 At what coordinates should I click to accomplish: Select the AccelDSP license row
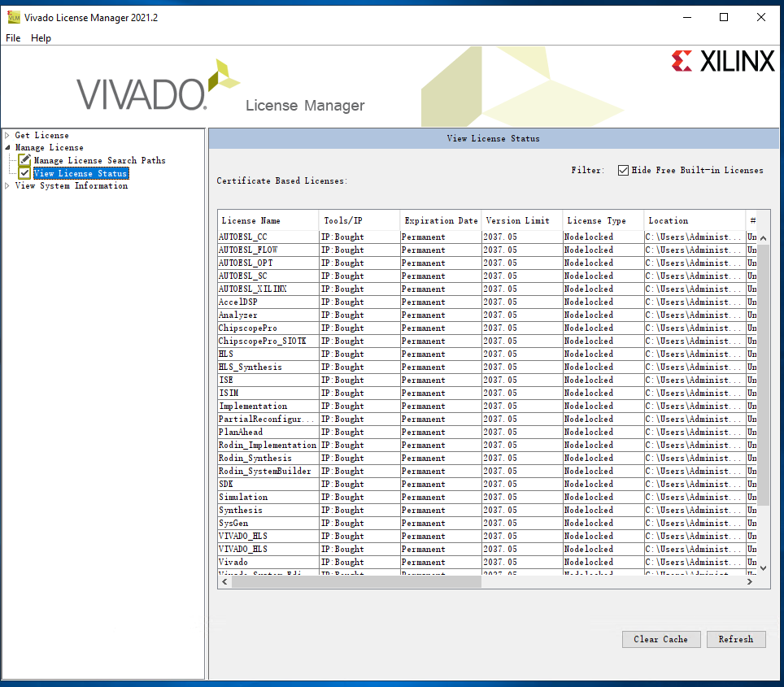click(487, 302)
